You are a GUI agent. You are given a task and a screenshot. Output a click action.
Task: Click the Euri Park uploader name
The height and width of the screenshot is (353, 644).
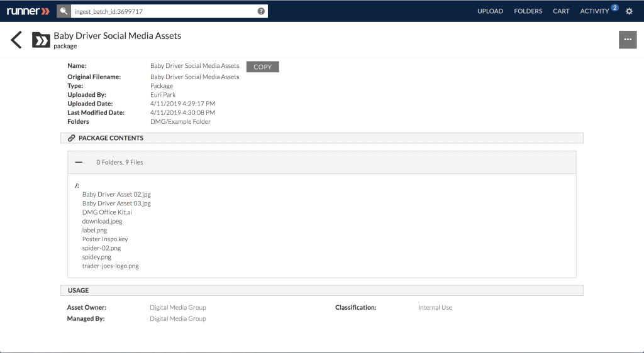(x=163, y=95)
